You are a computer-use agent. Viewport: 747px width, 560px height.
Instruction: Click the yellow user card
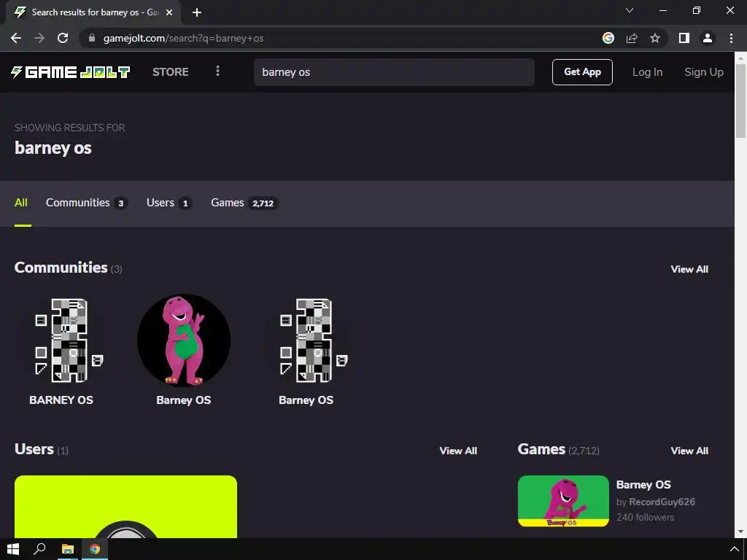point(125,507)
